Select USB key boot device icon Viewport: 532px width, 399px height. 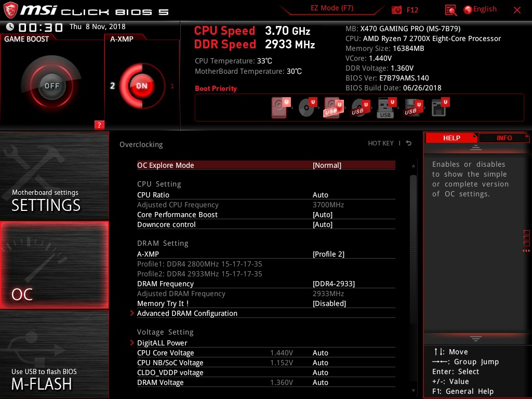click(387, 108)
